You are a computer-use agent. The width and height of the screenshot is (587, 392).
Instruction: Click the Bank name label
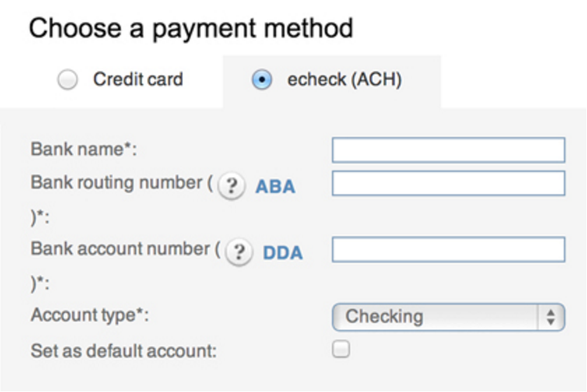click(x=84, y=149)
